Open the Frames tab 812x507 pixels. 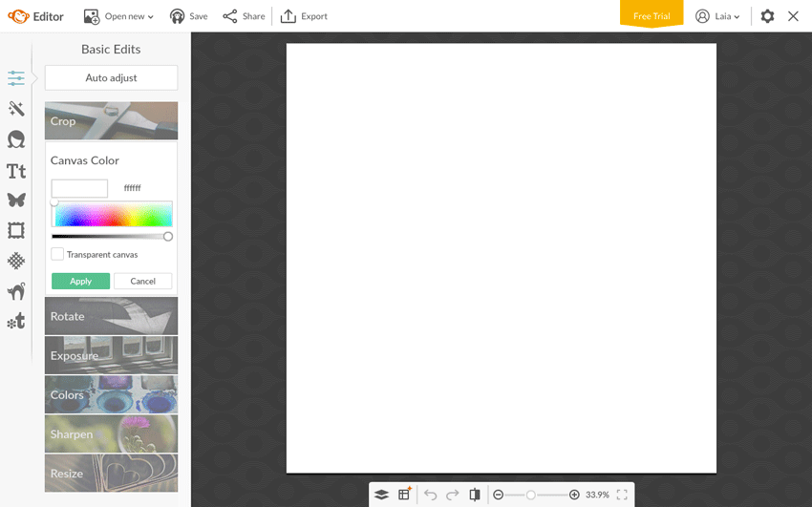point(16,230)
